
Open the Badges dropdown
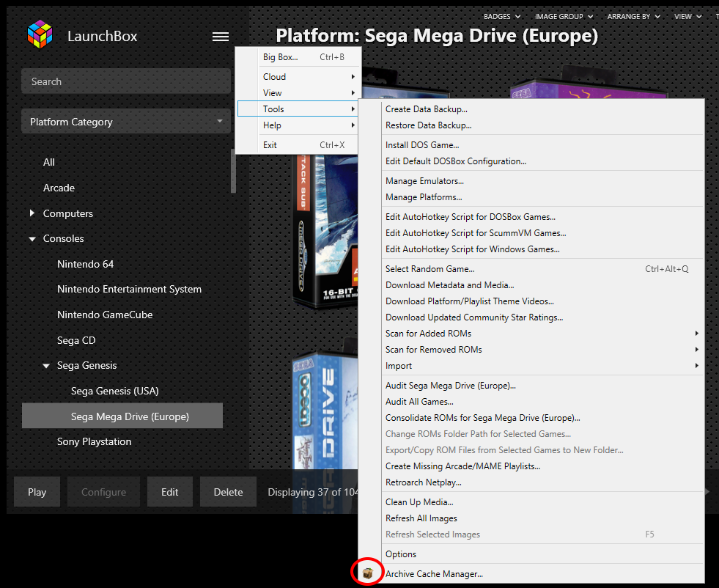501,17
